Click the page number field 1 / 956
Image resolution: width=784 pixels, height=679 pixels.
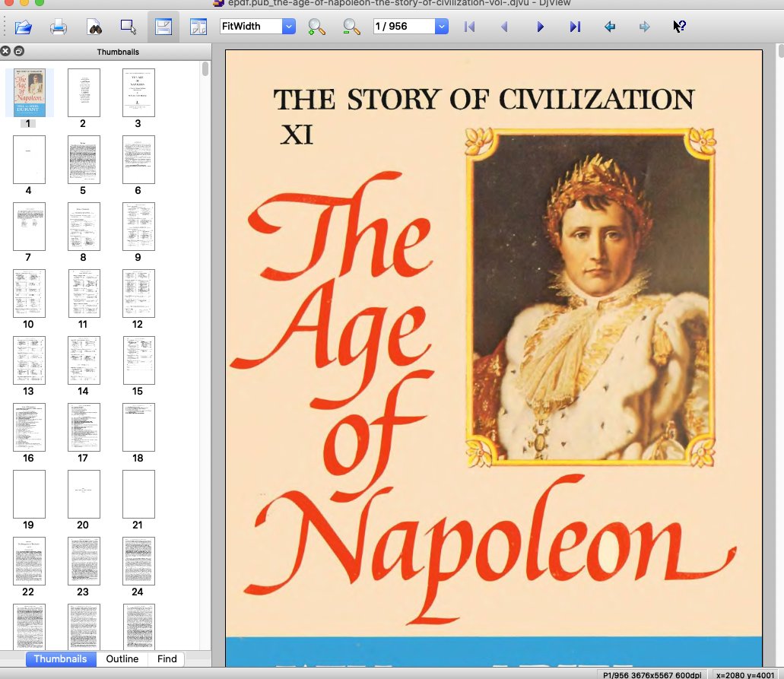pos(404,26)
